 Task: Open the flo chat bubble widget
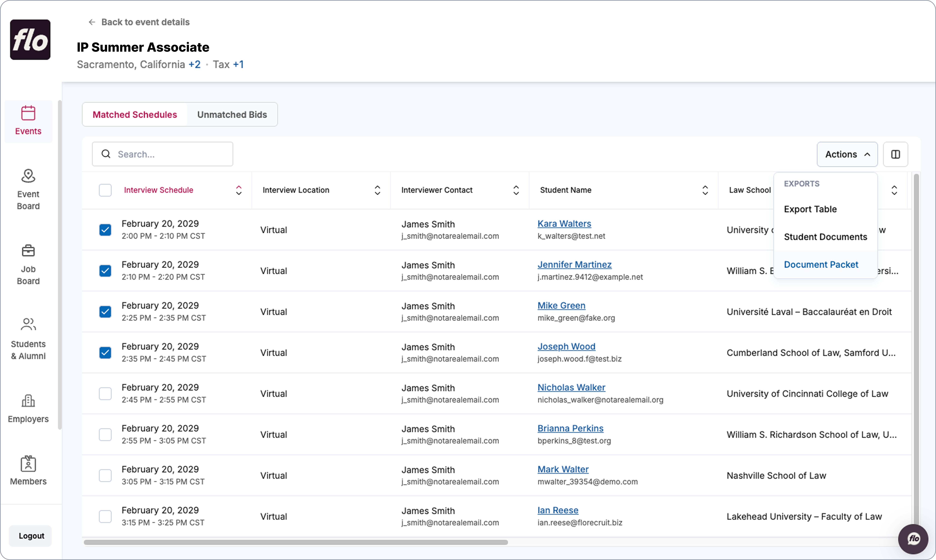(913, 539)
